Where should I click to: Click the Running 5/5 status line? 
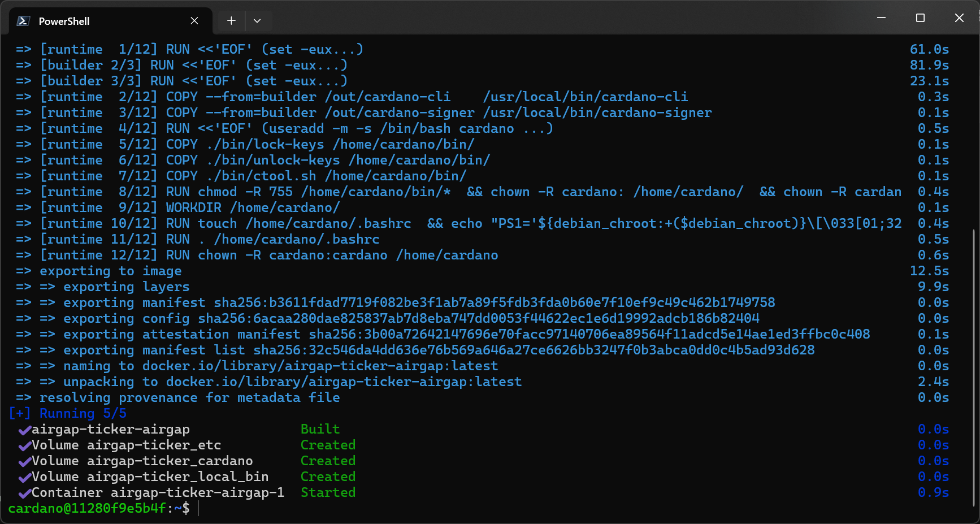click(67, 413)
